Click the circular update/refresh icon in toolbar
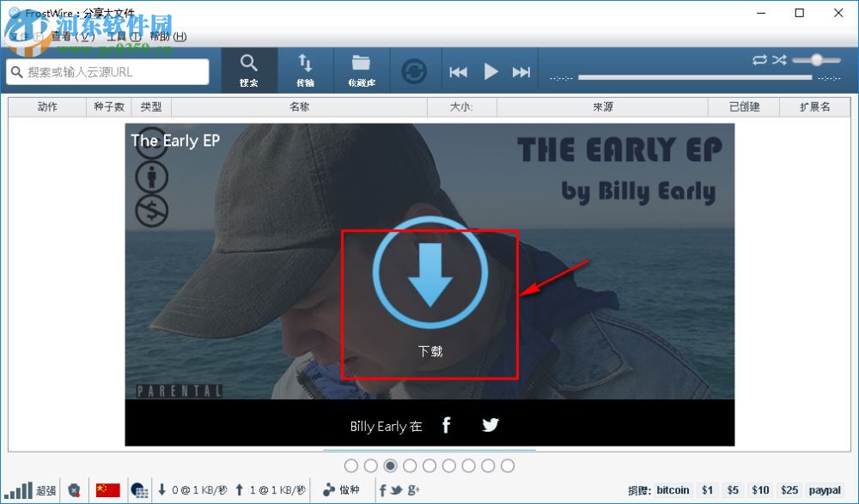Screen dimensions: 859x504 414,71
